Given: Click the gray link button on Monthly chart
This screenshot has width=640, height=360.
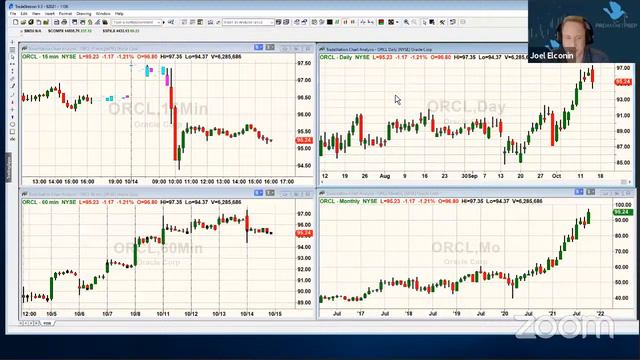Looking at the screenshot, I should point(590,191).
